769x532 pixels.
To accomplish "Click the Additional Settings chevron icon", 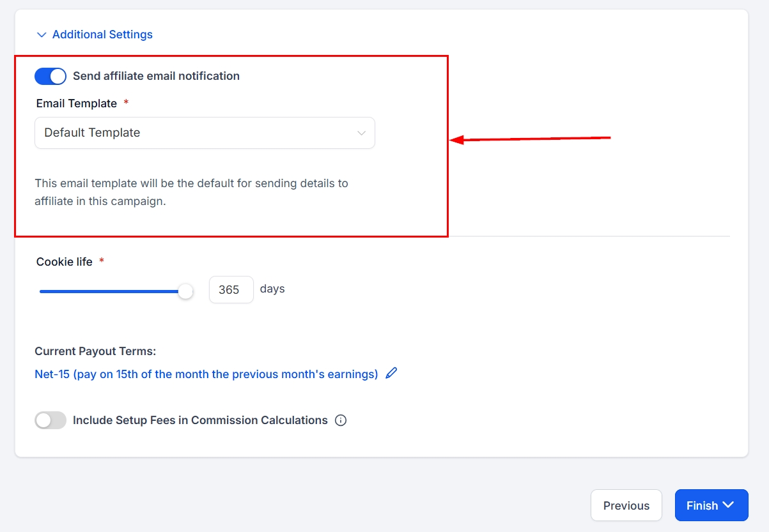I will tap(42, 34).
